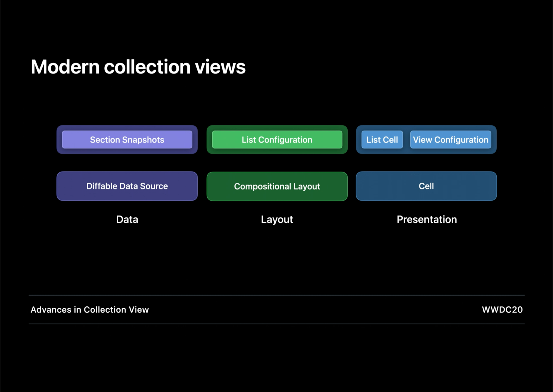The width and height of the screenshot is (553, 392).
Task: Select the List Configuration green box
Action: [277, 140]
